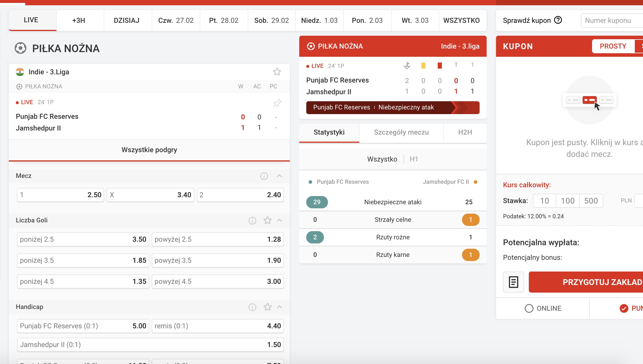Click the Sprawdź kupon help question mark
This screenshot has width=643, height=364.
(x=558, y=20)
